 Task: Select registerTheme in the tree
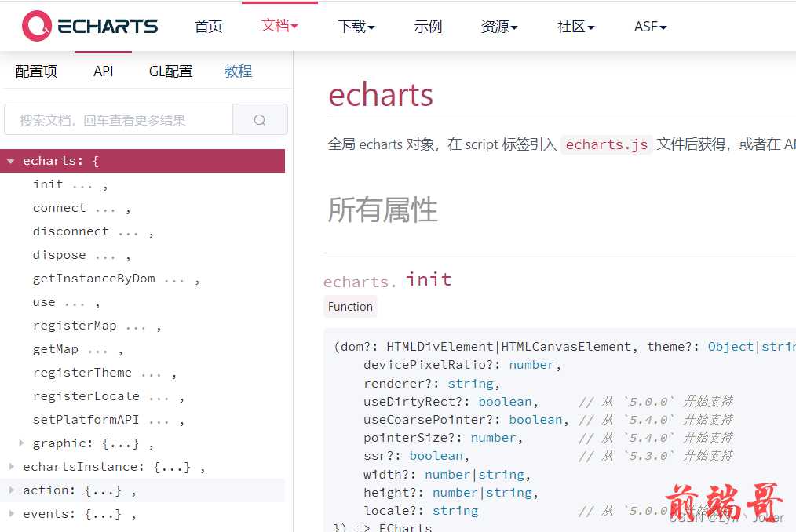pos(82,373)
